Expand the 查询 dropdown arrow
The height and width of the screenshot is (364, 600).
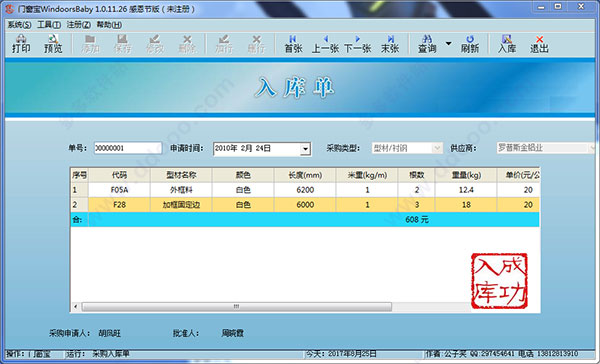[448, 44]
